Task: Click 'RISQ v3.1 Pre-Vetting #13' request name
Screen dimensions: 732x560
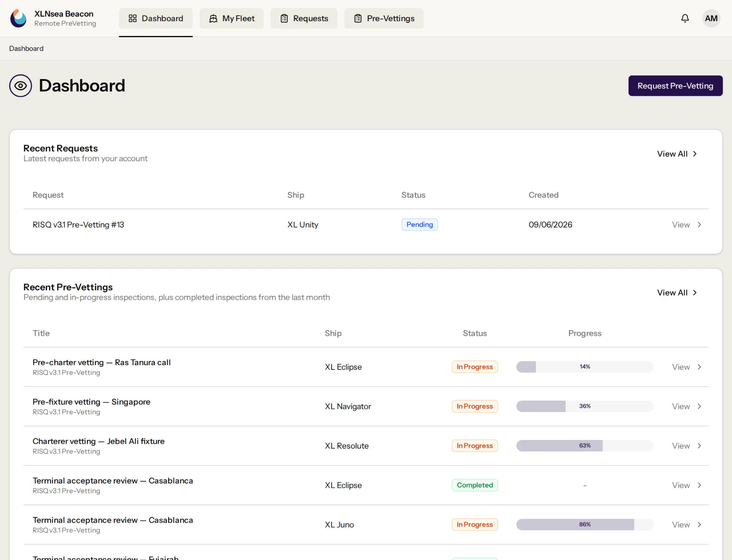Action: pyautogui.click(x=79, y=225)
